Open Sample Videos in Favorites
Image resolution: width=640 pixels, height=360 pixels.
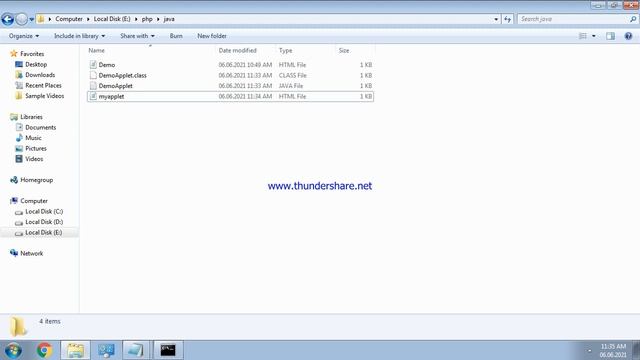click(x=44, y=96)
